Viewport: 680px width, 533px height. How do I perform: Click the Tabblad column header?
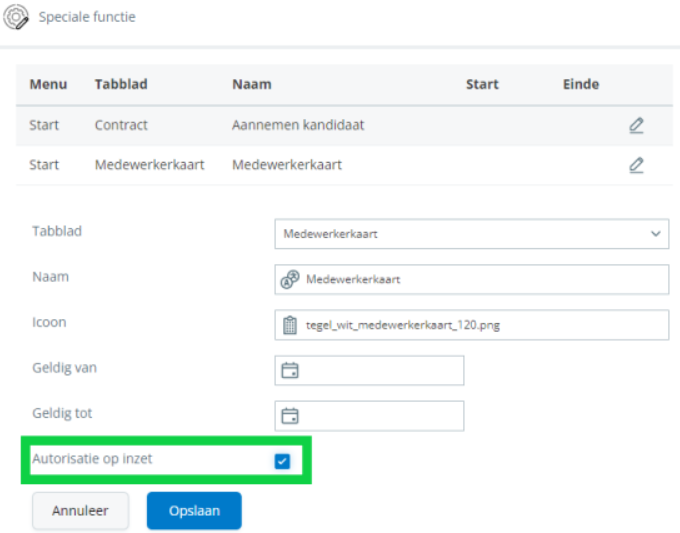point(121,84)
